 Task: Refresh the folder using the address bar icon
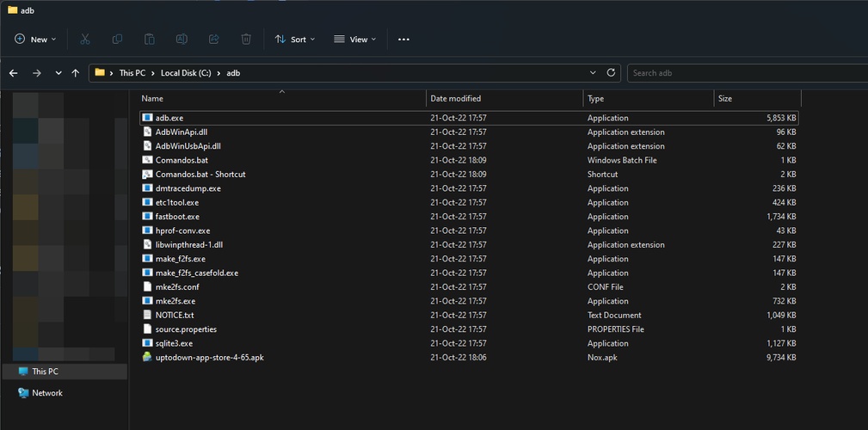tap(612, 73)
